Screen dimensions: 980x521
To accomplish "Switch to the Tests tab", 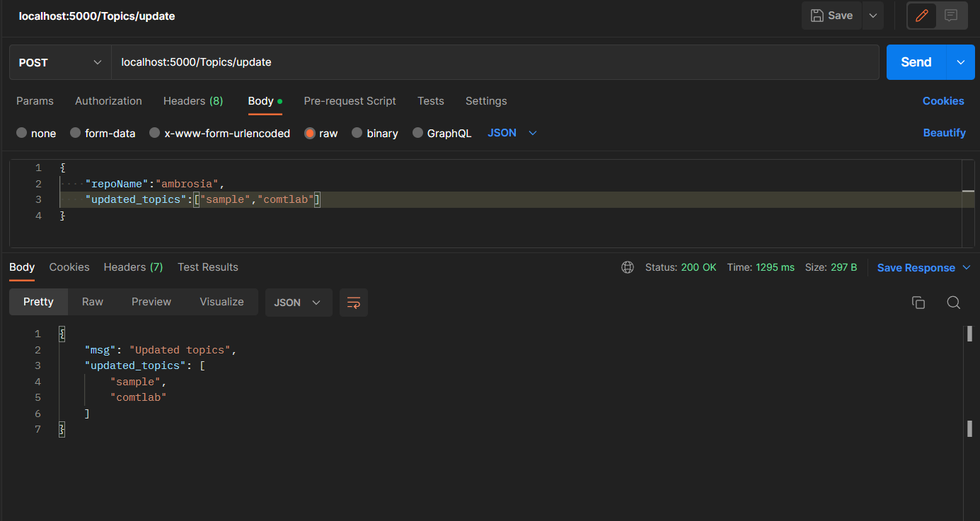I will [x=431, y=101].
